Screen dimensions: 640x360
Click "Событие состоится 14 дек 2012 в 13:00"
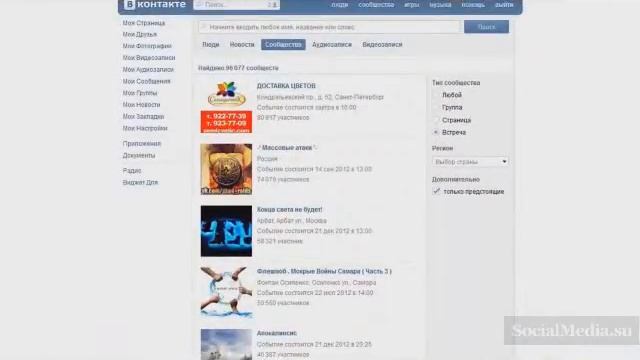pyautogui.click(x=314, y=169)
